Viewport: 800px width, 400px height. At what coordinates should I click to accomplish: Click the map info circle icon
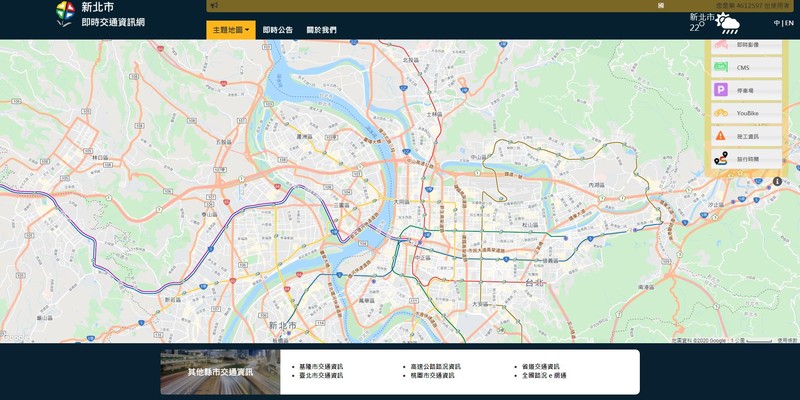pos(777,181)
